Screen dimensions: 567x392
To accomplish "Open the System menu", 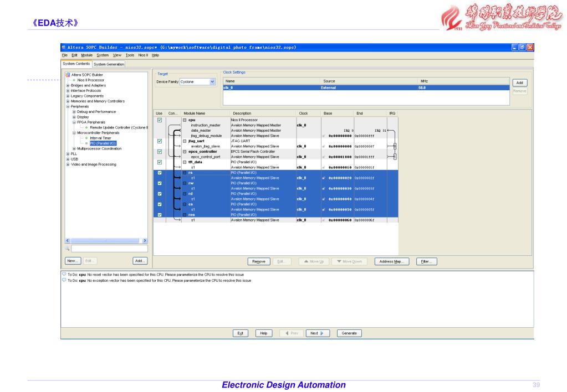I will (x=103, y=55).
